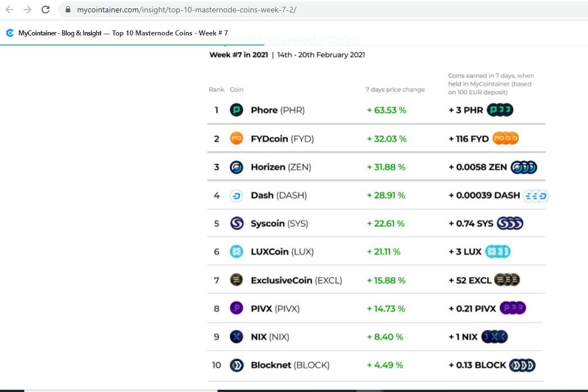Click the browser back arrow
Viewport: 588px width, 392px height.
pyautogui.click(x=10, y=10)
